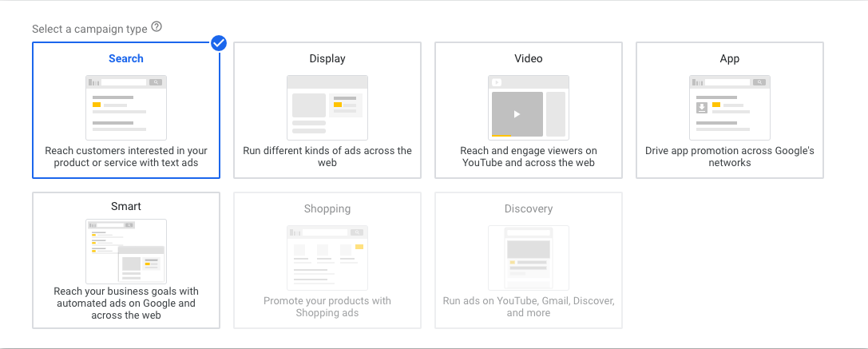The height and width of the screenshot is (349, 868).
Task: Open help icon beside Select a campaign type
Action: coord(157,26)
